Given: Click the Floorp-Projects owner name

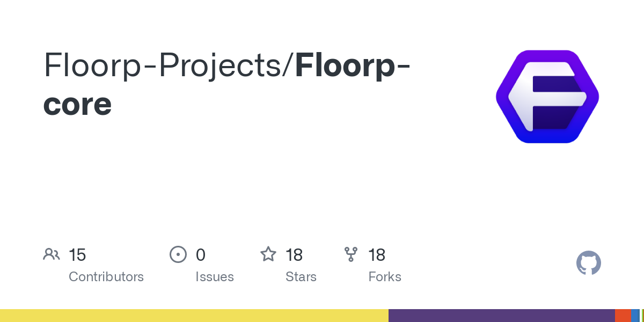Looking at the screenshot, I should pos(166,65).
